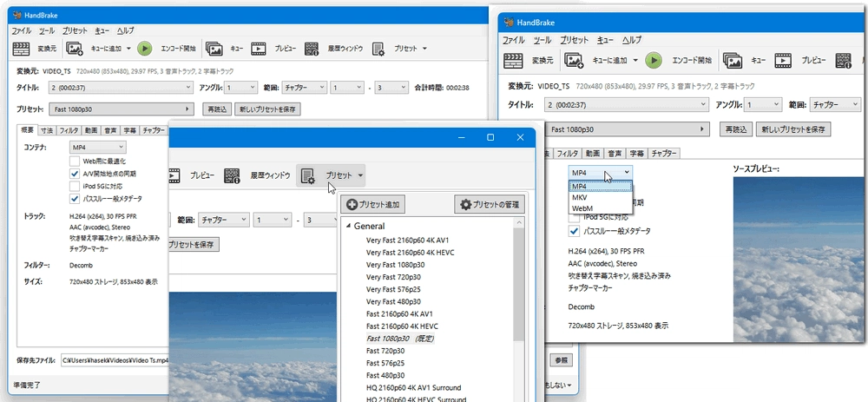Open 履歴ウィンドウ icon in the front center window
The width and height of the screenshot is (868, 402).
232,175
